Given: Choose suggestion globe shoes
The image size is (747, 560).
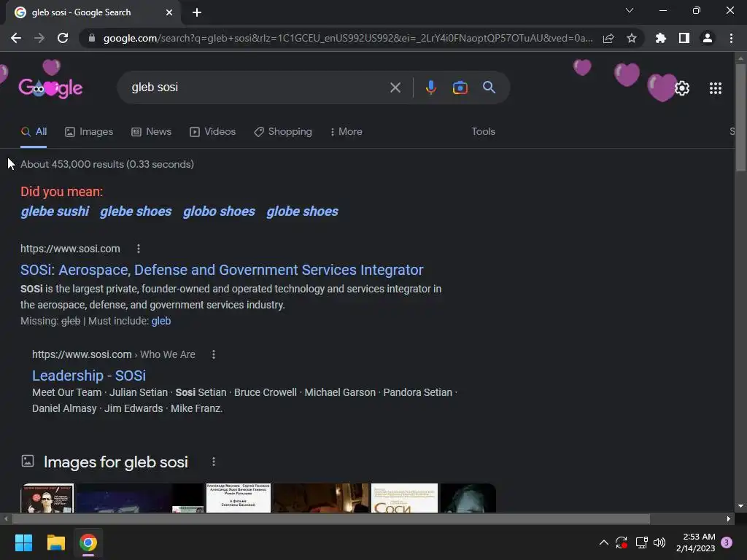Looking at the screenshot, I should [303, 211].
